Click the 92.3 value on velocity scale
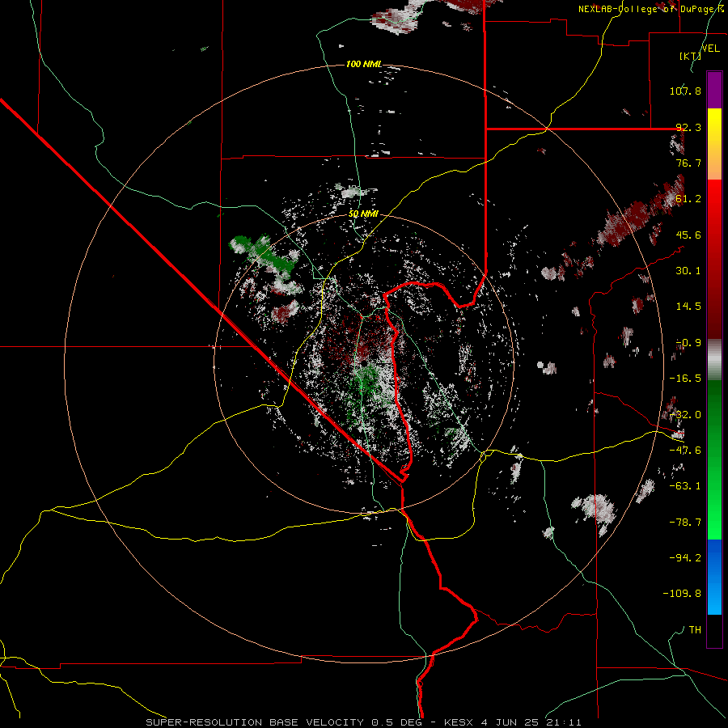Viewport: 728px width, 728px height. [x=688, y=127]
